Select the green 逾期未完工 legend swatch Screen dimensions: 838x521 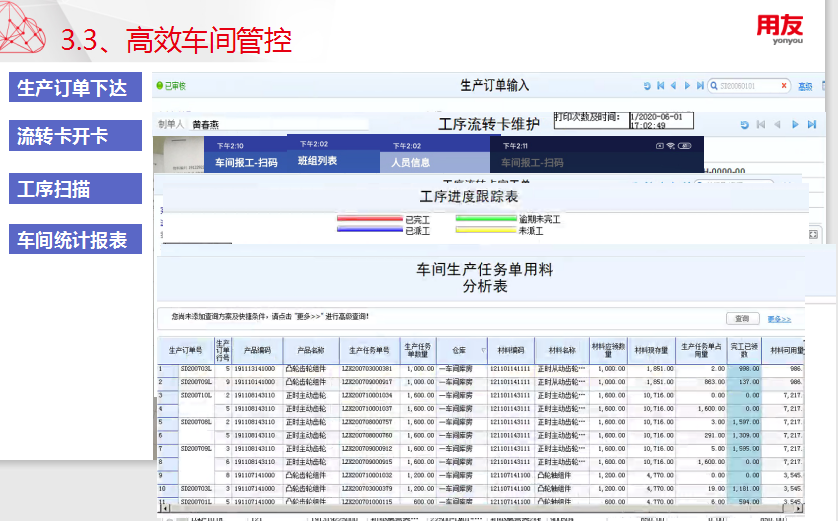(486, 219)
